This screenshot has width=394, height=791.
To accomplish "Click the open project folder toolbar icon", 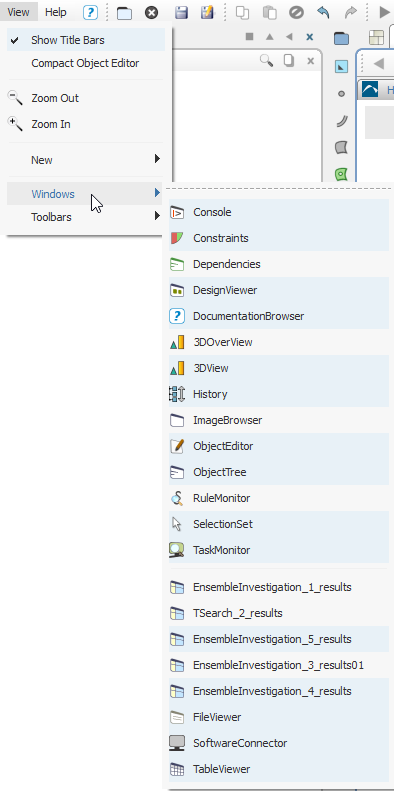I will [124, 13].
